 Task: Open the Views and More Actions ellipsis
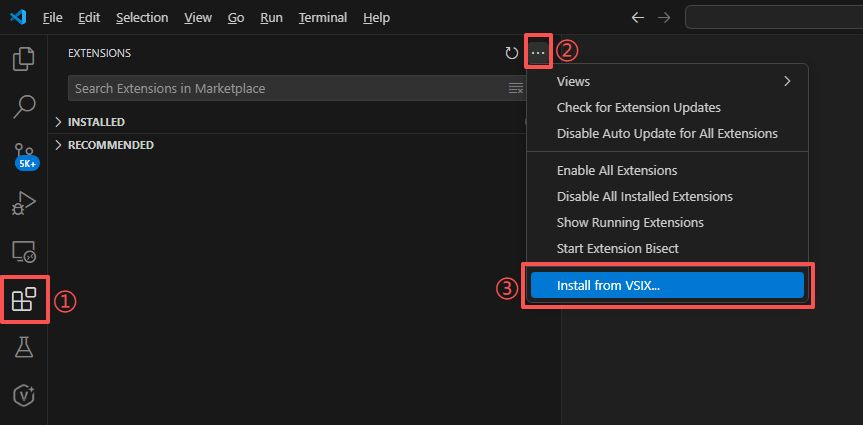point(538,53)
